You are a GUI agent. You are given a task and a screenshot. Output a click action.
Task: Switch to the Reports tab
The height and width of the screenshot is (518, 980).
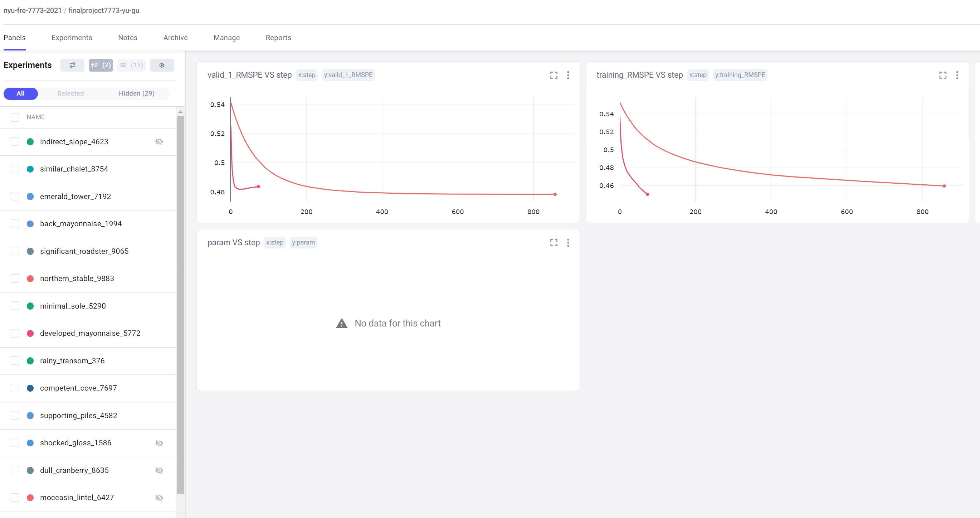(x=278, y=38)
